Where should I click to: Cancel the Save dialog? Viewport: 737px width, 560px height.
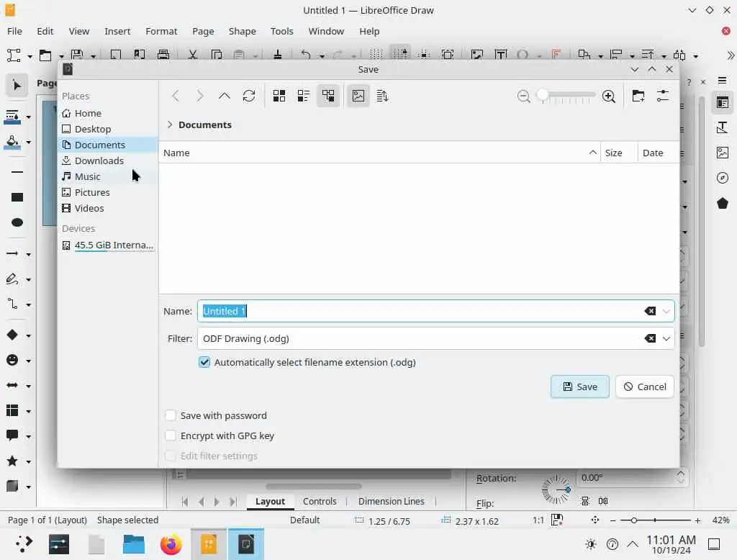(x=644, y=387)
